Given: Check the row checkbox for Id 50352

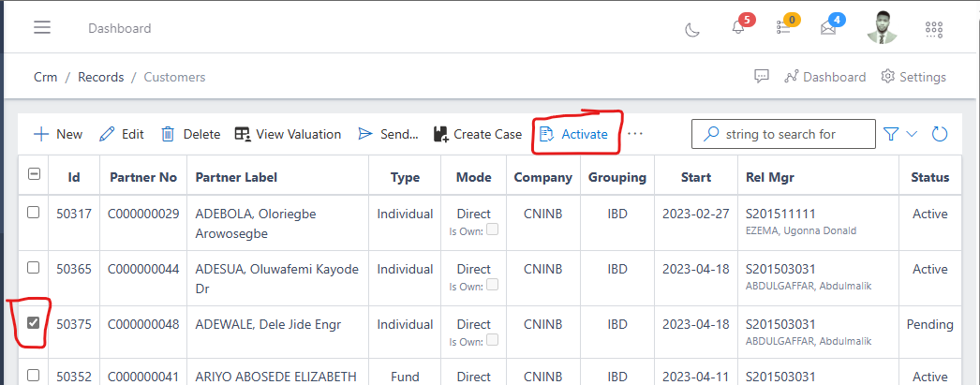Looking at the screenshot, I should (34, 376).
